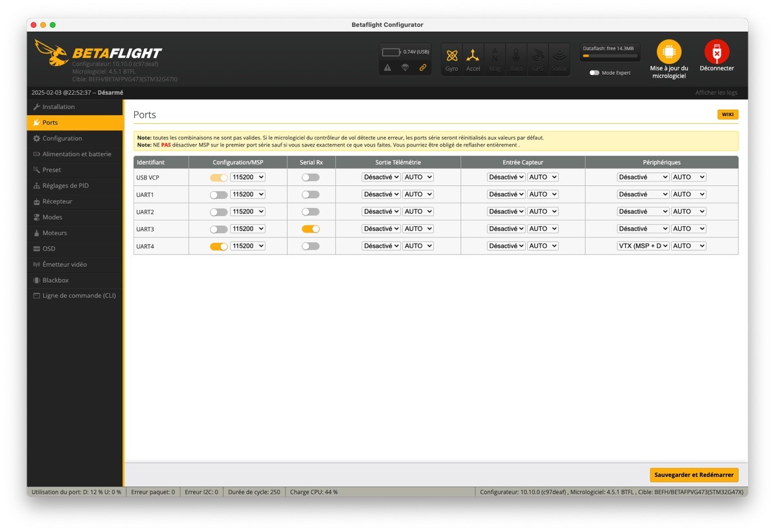Open the WIKI link button
Image resolution: width=775 pixels, height=532 pixels.
(728, 114)
